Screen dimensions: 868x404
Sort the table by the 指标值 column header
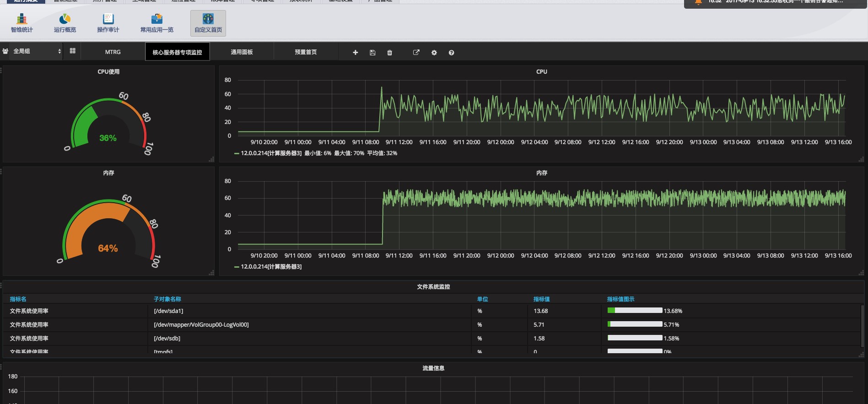click(541, 299)
